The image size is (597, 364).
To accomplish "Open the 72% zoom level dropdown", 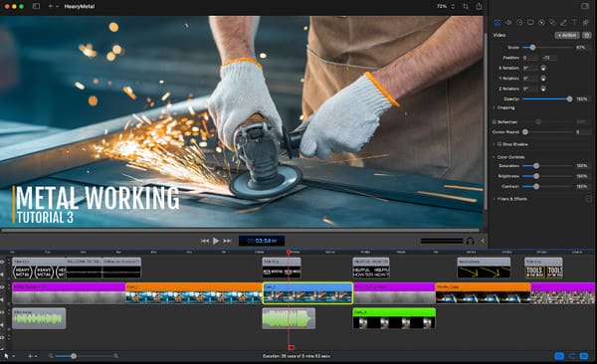I will click(446, 6).
